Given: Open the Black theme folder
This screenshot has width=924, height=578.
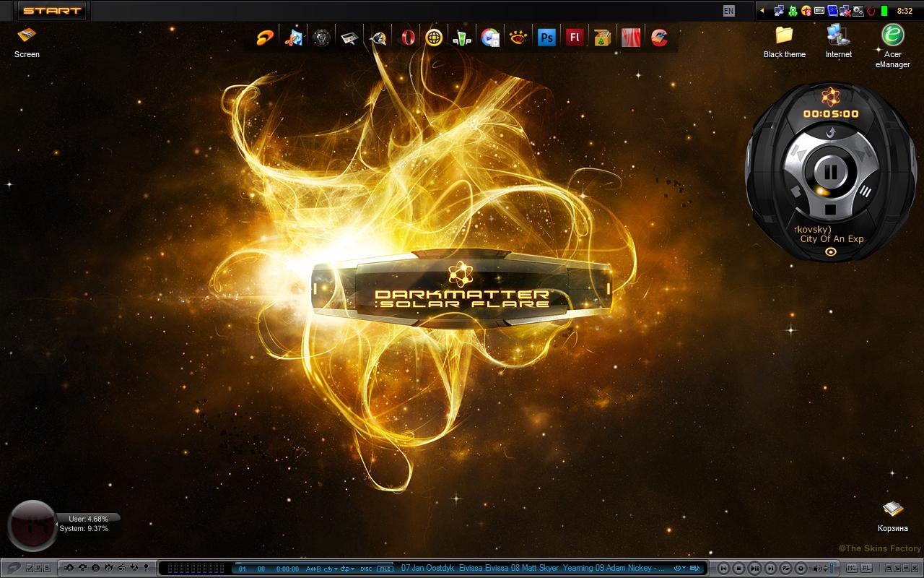Looking at the screenshot, I should tap(785, 41).
